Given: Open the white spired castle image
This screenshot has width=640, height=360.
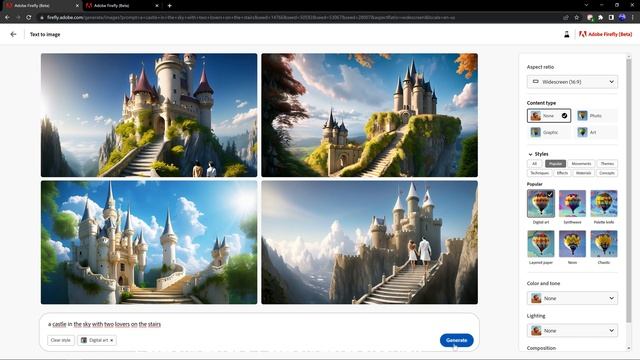Looking at the screenshot, I should tap(149, 242).
